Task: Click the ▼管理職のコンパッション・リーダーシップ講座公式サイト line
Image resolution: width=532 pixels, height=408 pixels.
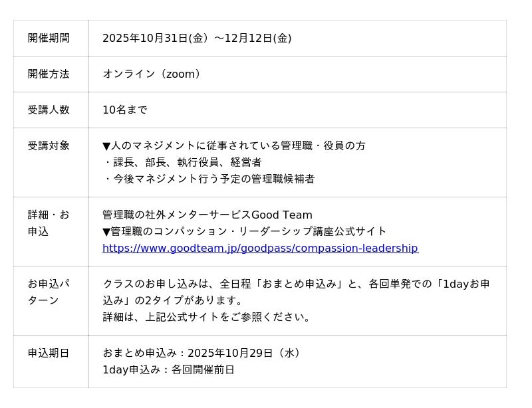Action: (x=245, y=232)
